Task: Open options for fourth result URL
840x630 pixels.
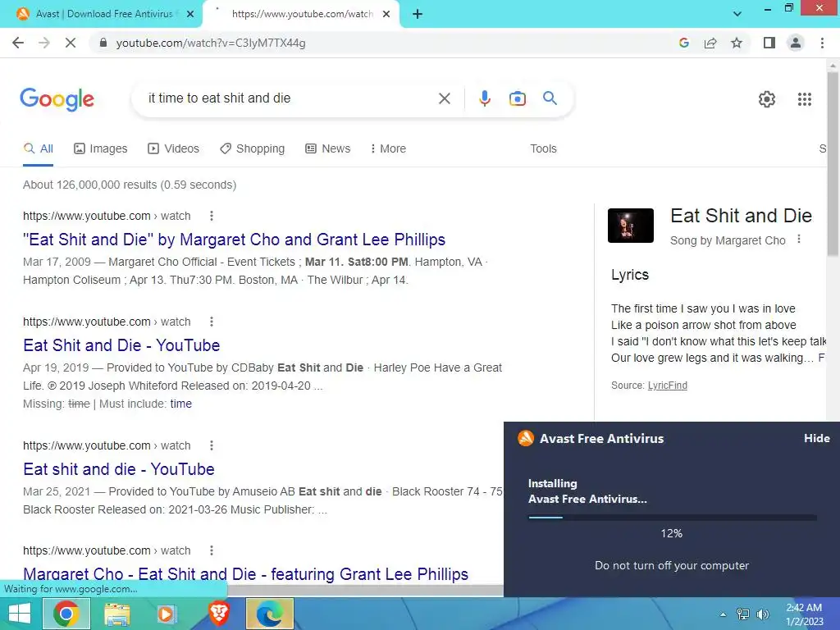Action: [212, 550]
